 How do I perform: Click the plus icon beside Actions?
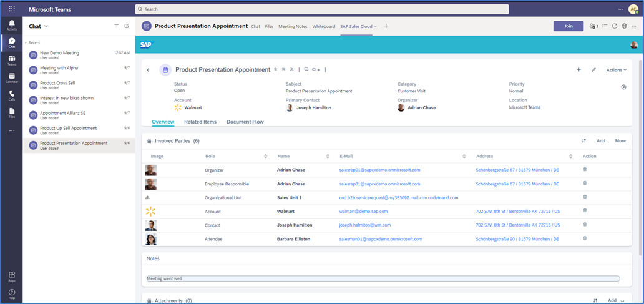[x=578, y=70]
